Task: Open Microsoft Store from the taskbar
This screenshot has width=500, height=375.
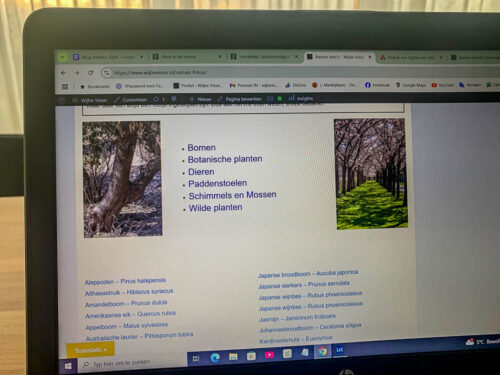Action: 251,356
